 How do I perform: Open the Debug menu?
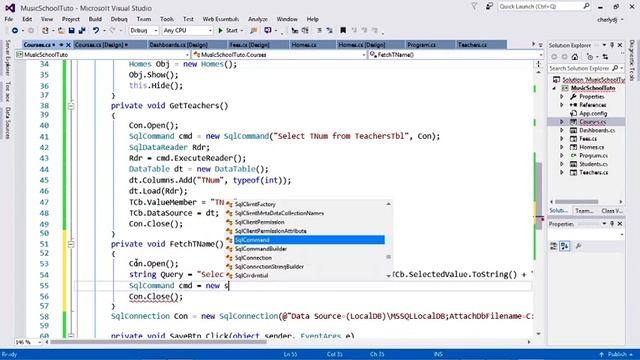pos(119,19)
